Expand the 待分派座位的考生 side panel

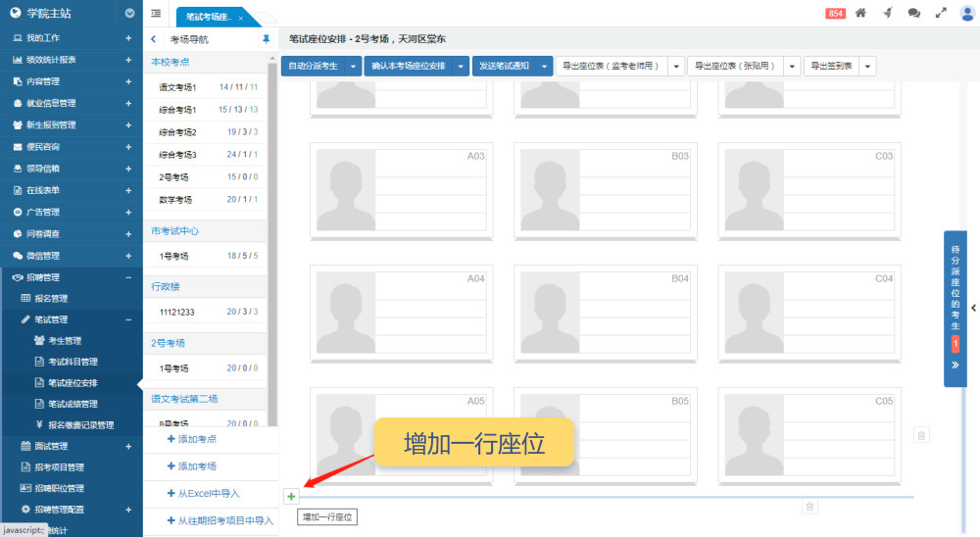tap(955, 365)
